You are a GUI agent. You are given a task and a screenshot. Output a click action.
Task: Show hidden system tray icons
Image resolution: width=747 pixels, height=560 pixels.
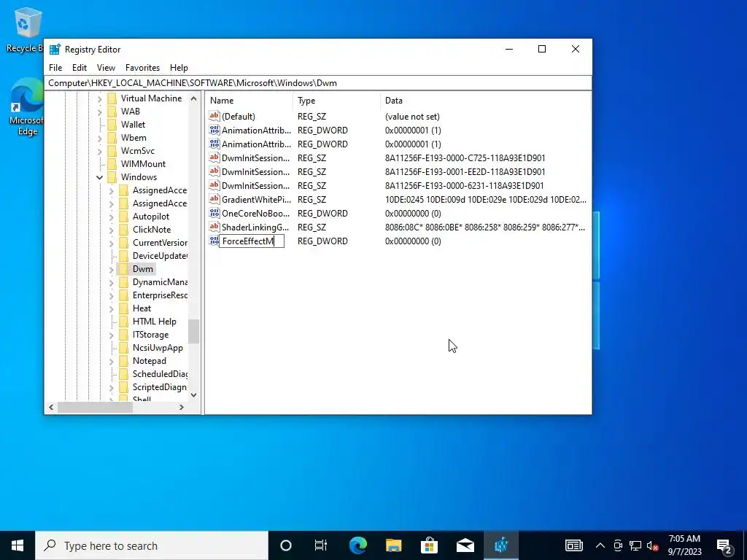pyautogui.click(x=600, y=545)
